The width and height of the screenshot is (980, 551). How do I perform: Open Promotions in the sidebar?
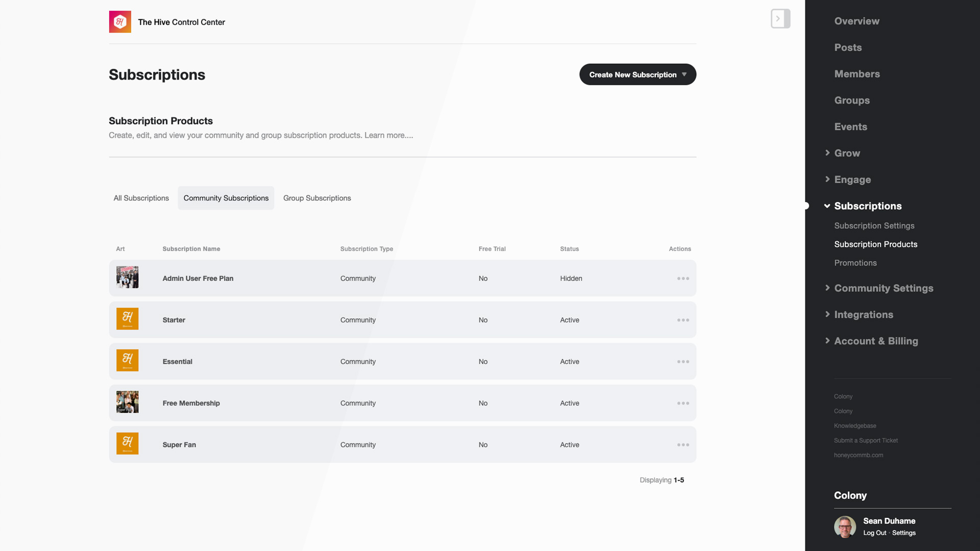click(x=855, y=263)
